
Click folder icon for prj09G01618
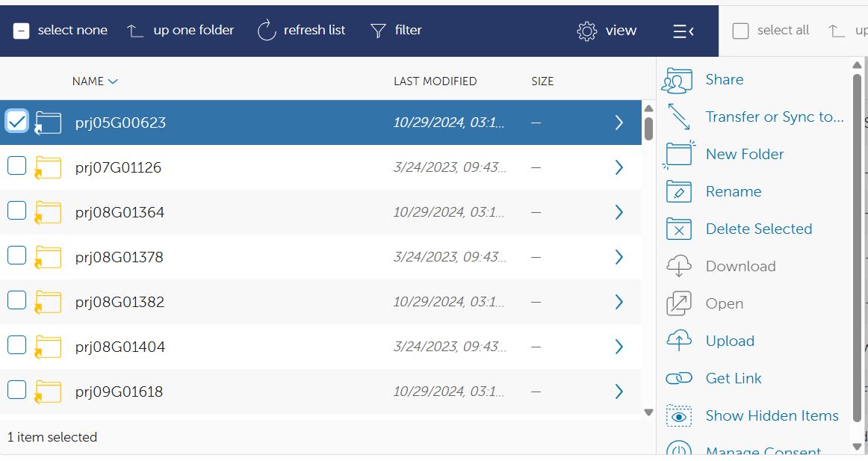click(48, 392)
